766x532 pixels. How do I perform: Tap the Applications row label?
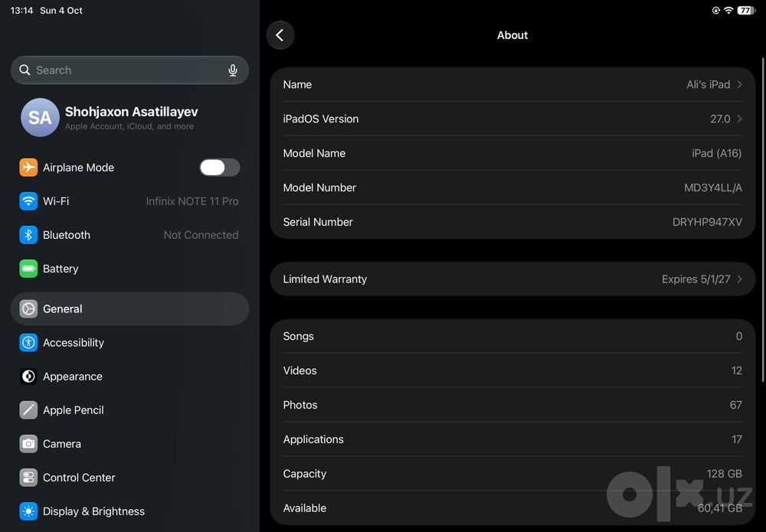pyautogui.click(x=313, y=439)
